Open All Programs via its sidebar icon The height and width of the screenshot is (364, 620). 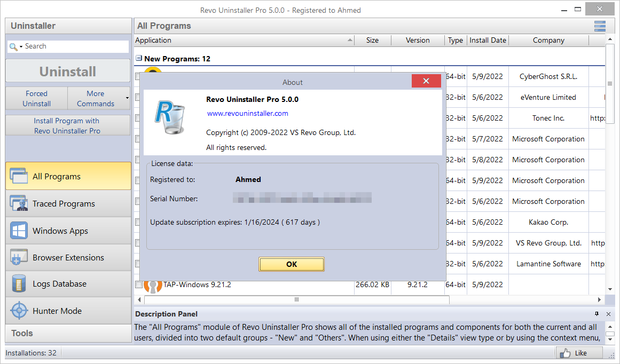[19, 176]
